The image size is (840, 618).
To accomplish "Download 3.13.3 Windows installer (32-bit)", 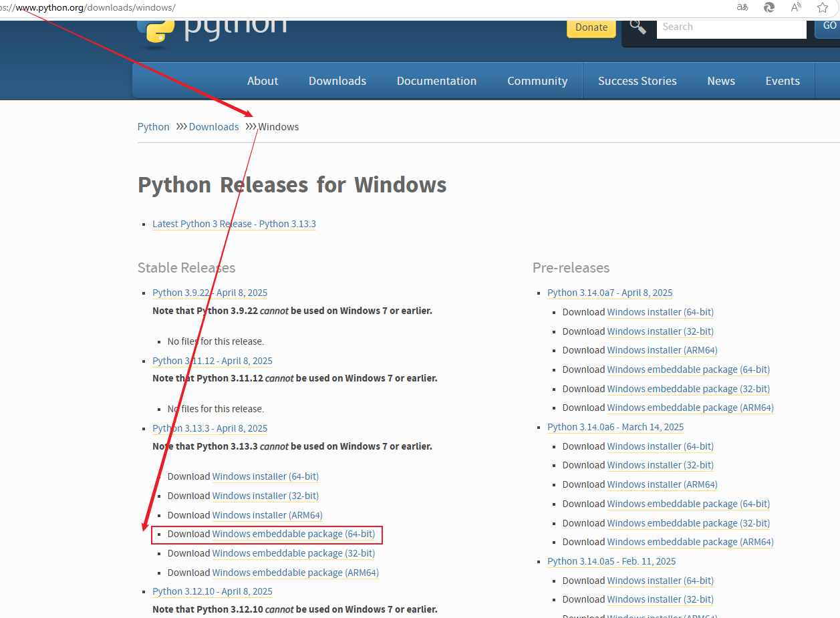I will click(x=265, y=496).
